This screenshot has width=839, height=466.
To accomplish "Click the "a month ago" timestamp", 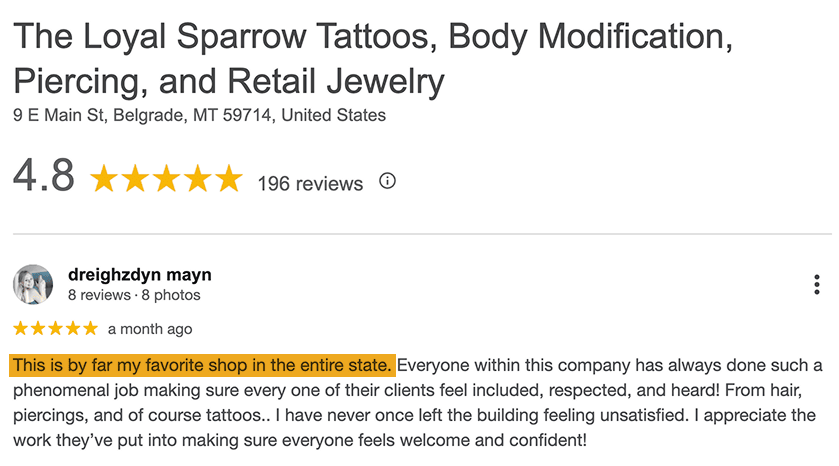I will [149, 329].
